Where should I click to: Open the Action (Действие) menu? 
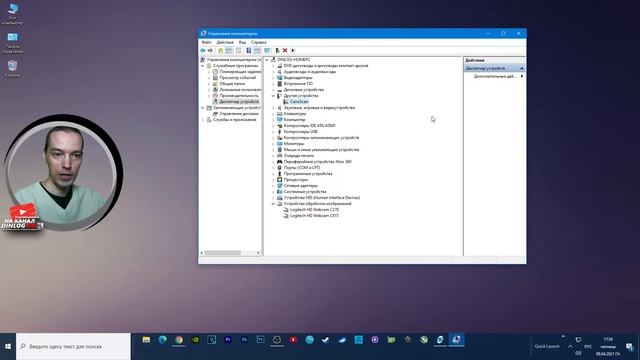[x=225, y=42]
